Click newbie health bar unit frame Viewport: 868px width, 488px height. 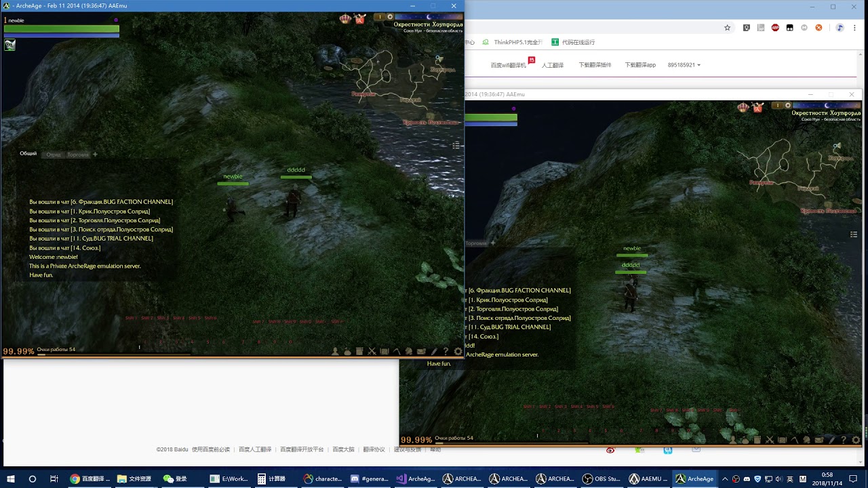62,30
